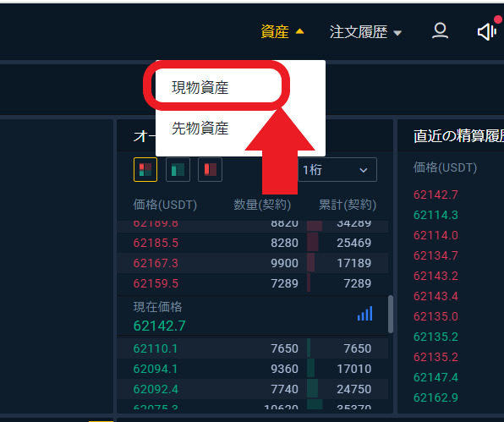Screen dimensions: 504x422
Task: Click recent trade price 62114.3
Action: pyautogui.click(x=436, y=215)
